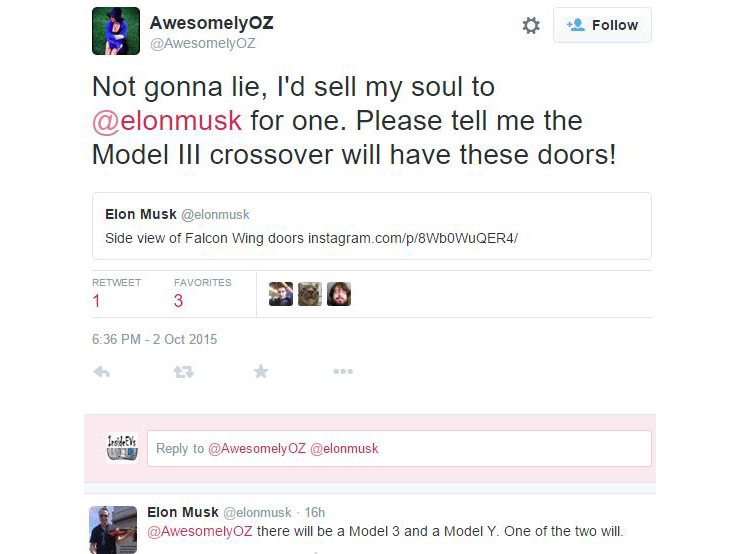This screenshot has height=554, width=740.
Task: Open the cat avatar among favoriters
Action: click(x=310, y=294)
